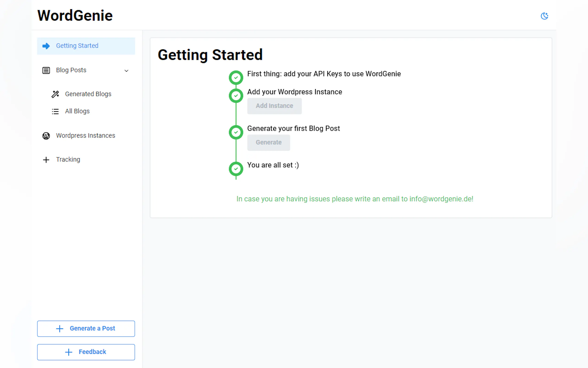Click the Blog Posts document icon

(46, 70)
